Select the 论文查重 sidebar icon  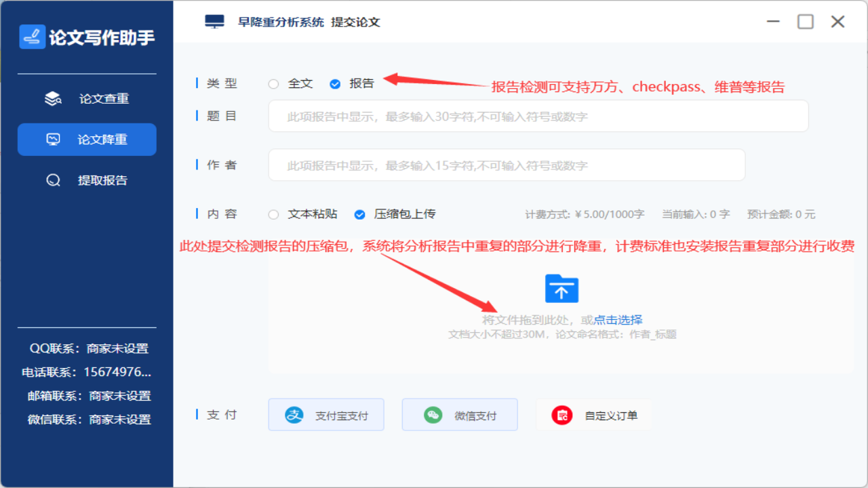[x=53, y=98]
